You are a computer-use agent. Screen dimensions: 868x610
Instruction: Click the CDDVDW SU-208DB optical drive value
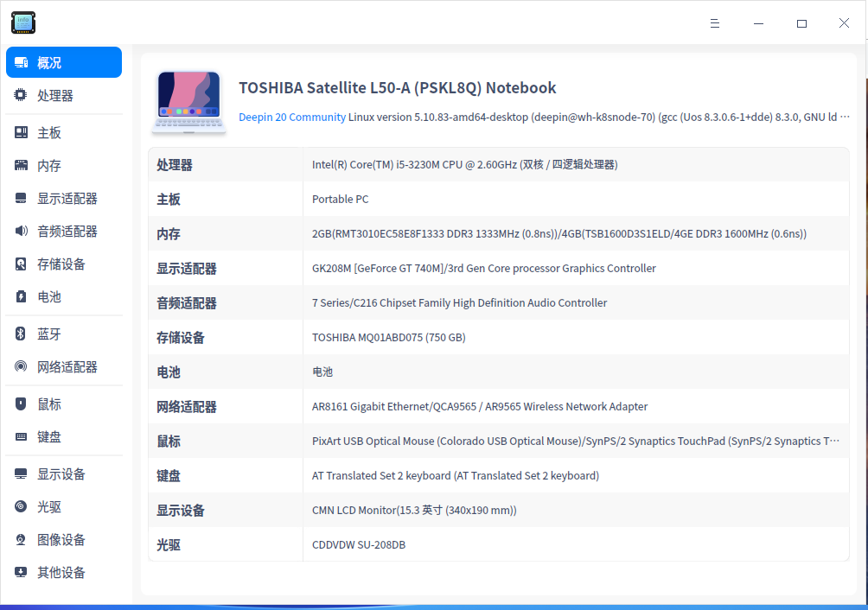click(359, 544)
